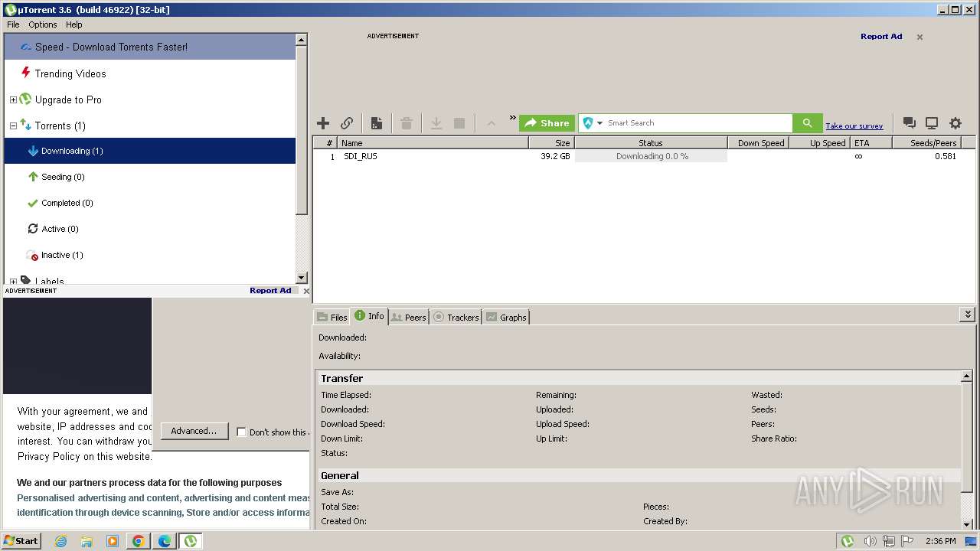Viewport: 980px width, 551px height.
Task: Open Windows Explorer folder icon on taskbar
Action: tap(87, 541)
